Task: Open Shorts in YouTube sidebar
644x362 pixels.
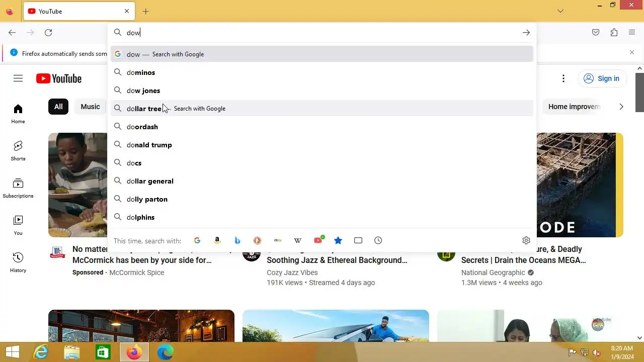Action: tap(18, 151)
